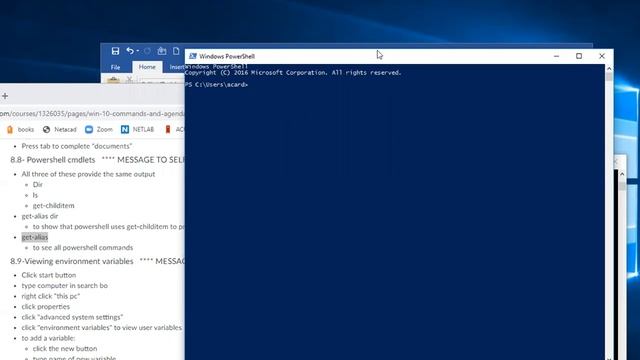Undo last action in the Word toolbar
Screen dimensions: 640x360
(x=130, y=51)
